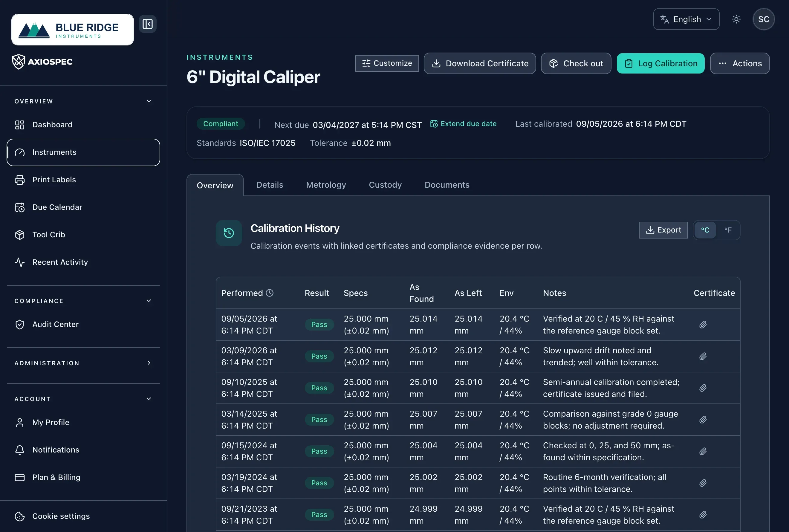Click the '03/19/2024 at 6:14 PM CDT' cell
This screenshot has width=789, height=532.
pos(249,483)
